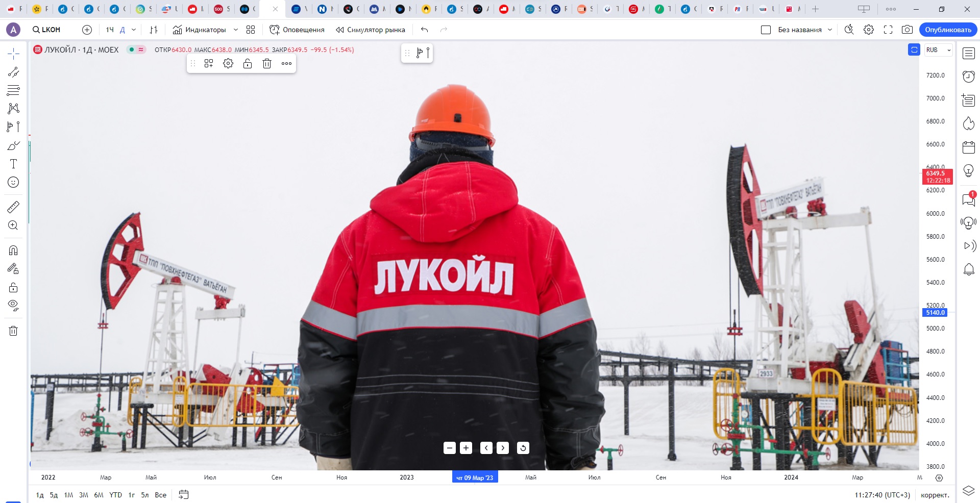Open the indicator templates grid
Viewport: 980px width, 503px height.
coord(251,30)
